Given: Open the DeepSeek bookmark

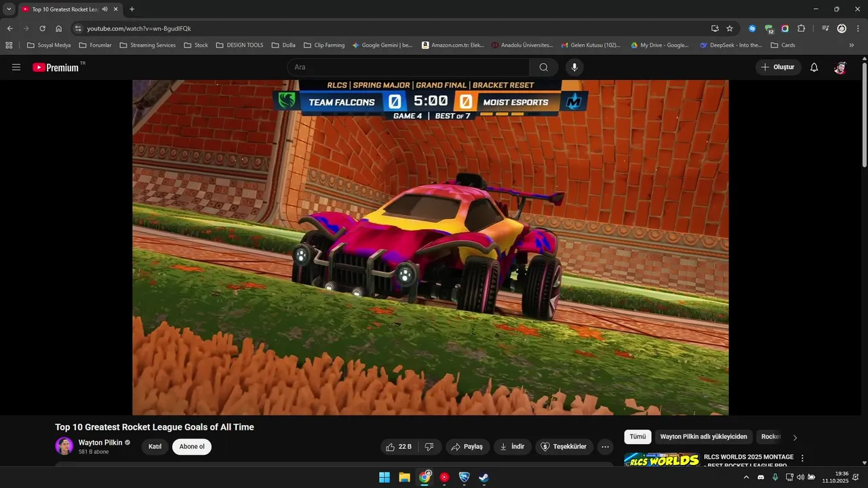Looking at the screenshot, I should [x=731, y=45].
